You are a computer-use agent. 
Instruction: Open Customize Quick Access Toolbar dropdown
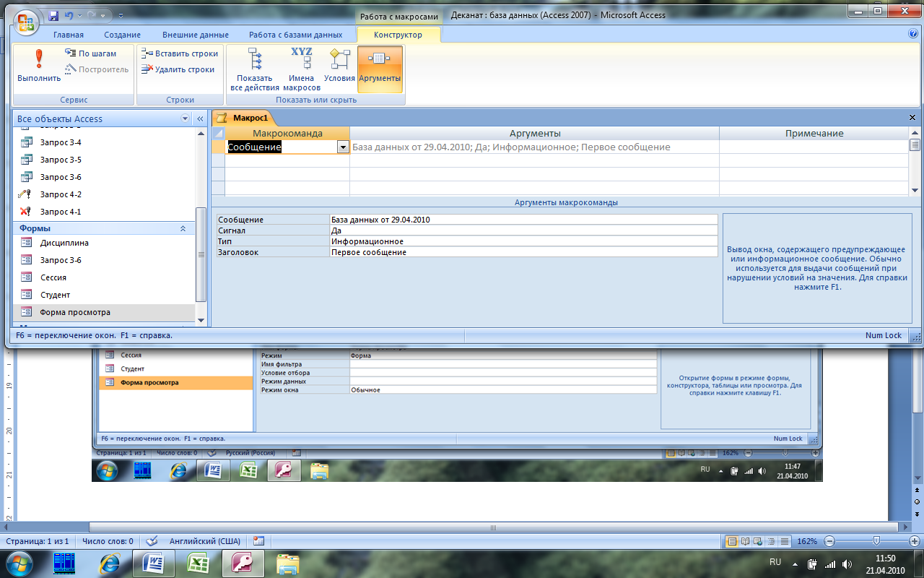click(x=121, y=15)
